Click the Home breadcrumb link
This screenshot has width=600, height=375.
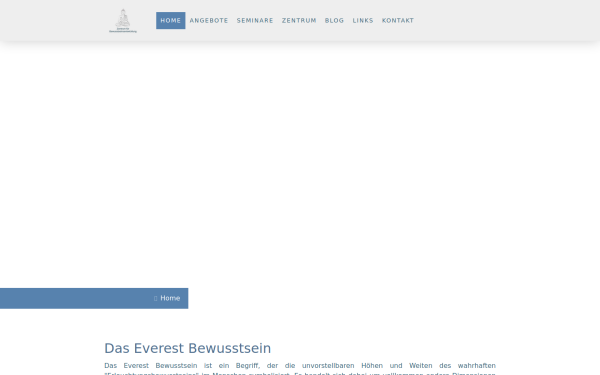point(170,298)
